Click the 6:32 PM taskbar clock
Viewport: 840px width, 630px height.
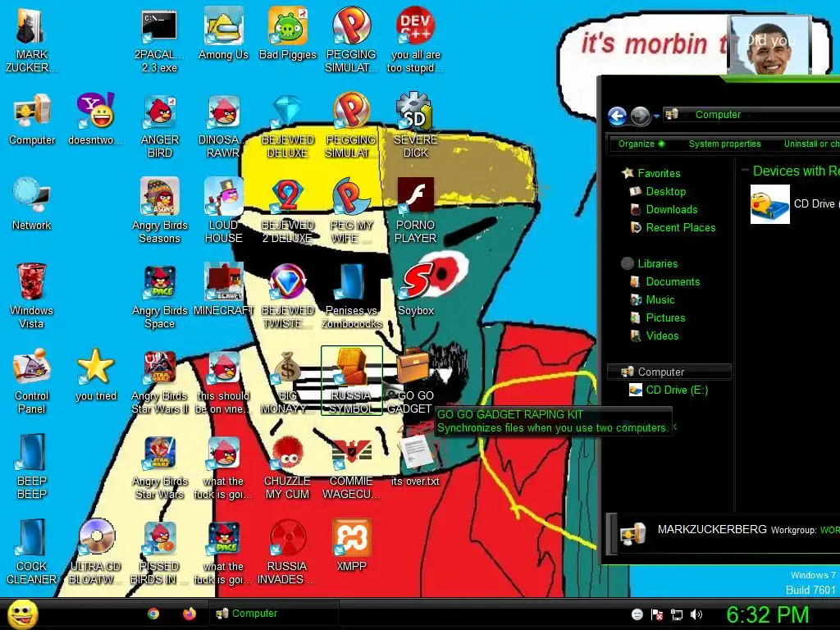point(768,614)
